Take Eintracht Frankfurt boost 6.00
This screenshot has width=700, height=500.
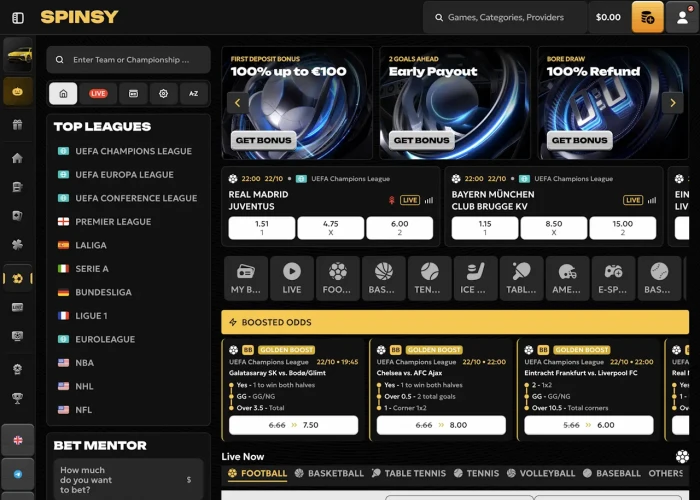pos(589,425)
